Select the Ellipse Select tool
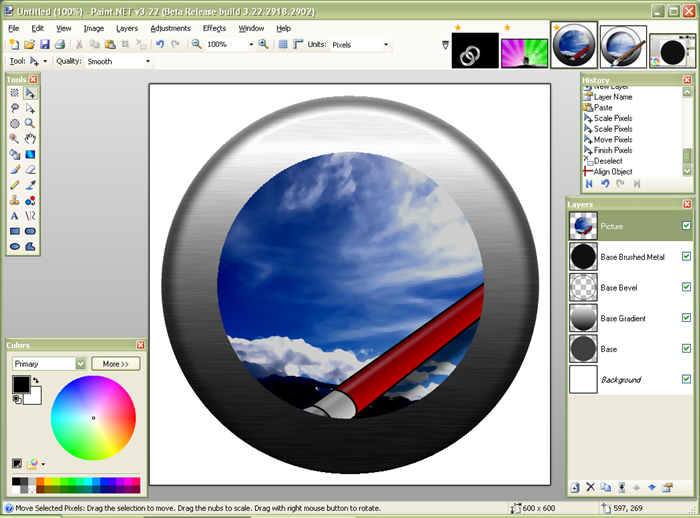 (15, 124)
